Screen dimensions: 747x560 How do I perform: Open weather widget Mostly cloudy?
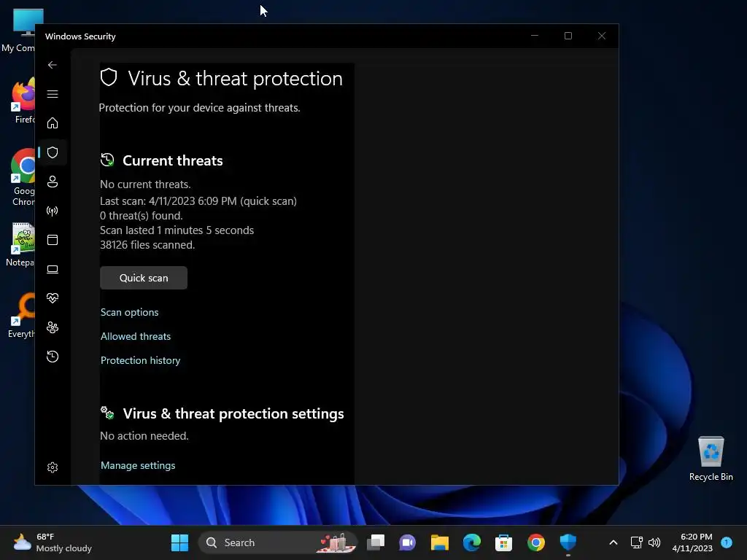pyautogui.click(x=53, y=542)
